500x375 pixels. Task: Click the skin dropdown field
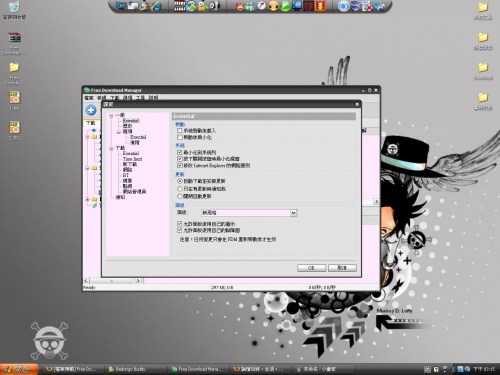[249, 213]
